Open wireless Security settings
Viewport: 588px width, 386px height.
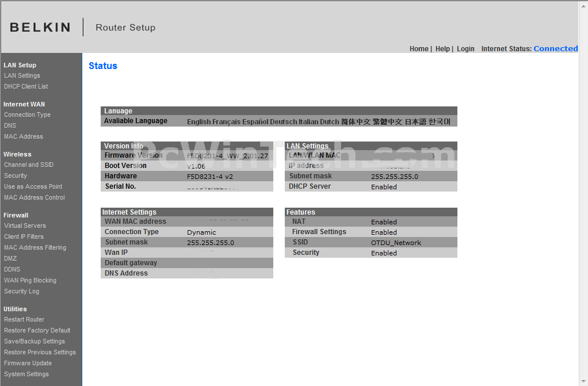click(x=16, y=175)
